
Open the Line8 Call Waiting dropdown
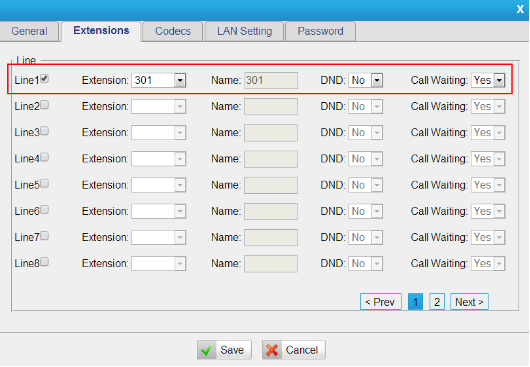[488, 264]
